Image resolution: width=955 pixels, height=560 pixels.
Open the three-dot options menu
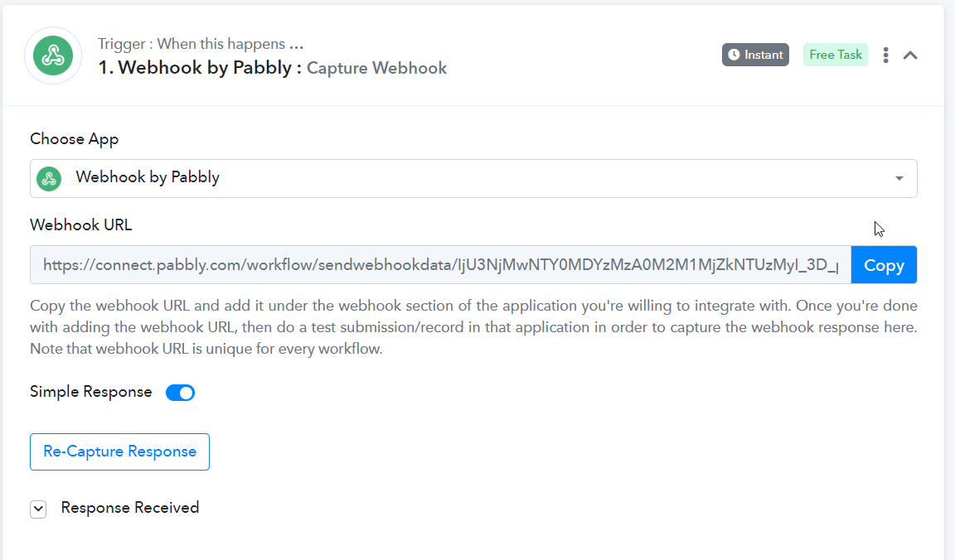(x=885, y=56)
